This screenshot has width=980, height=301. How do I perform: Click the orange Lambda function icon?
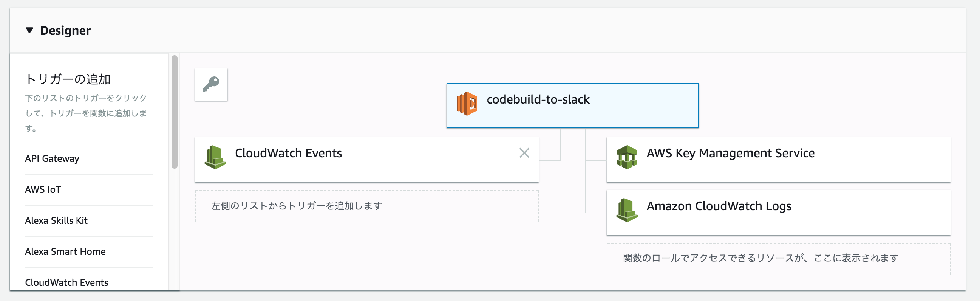click(467, 103)
